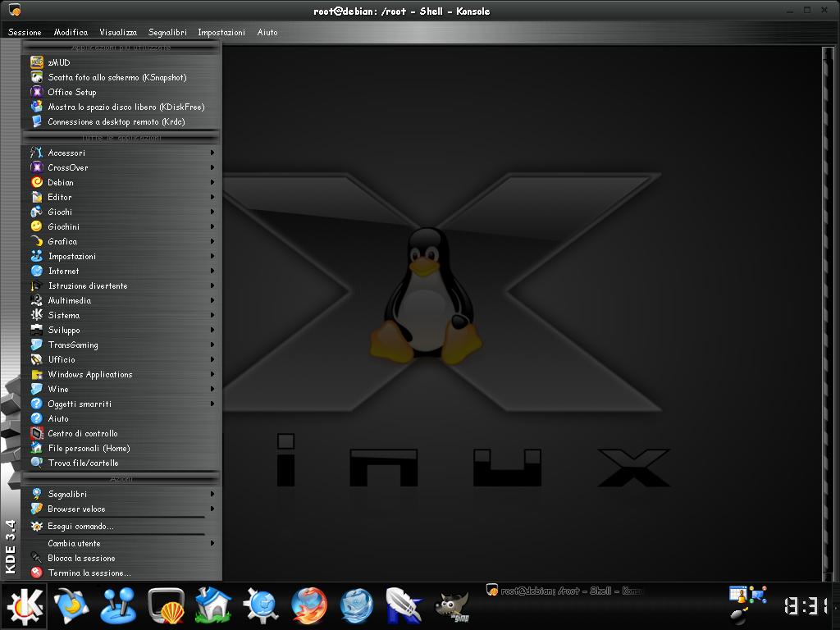
Task: Open the Visualizza menu
Action: click(118, 32)
